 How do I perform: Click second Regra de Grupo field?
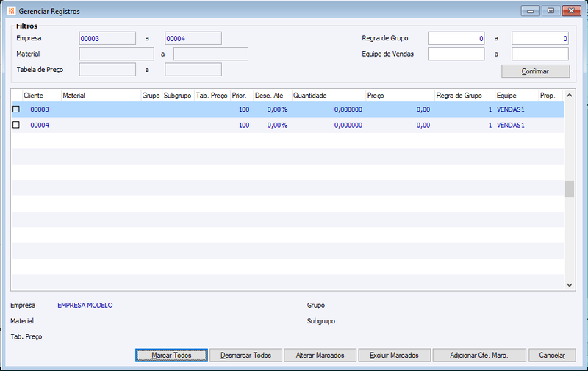[540, 38]
